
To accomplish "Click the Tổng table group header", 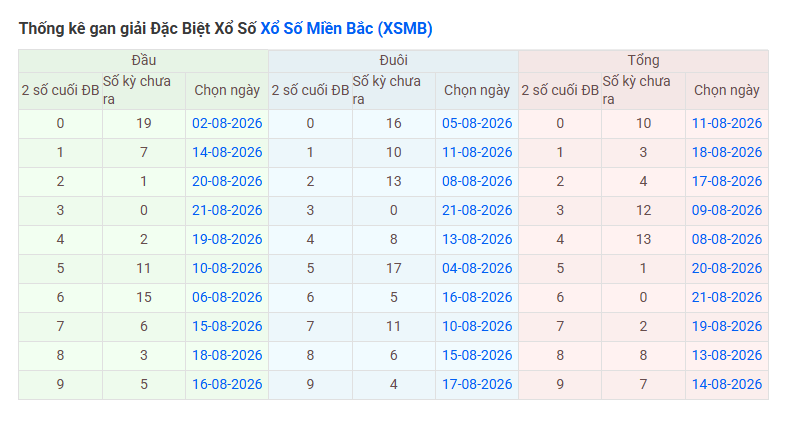I will point(643,61).
